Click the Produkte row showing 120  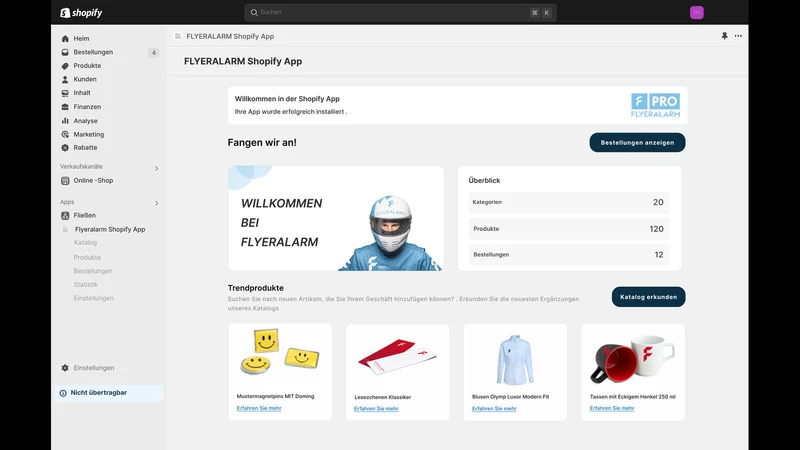[x=568, y=229]
